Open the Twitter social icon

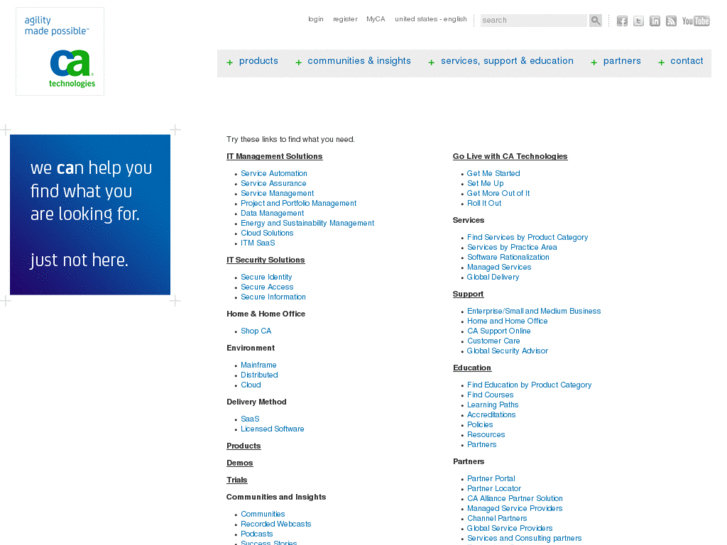tap(638, 21)
